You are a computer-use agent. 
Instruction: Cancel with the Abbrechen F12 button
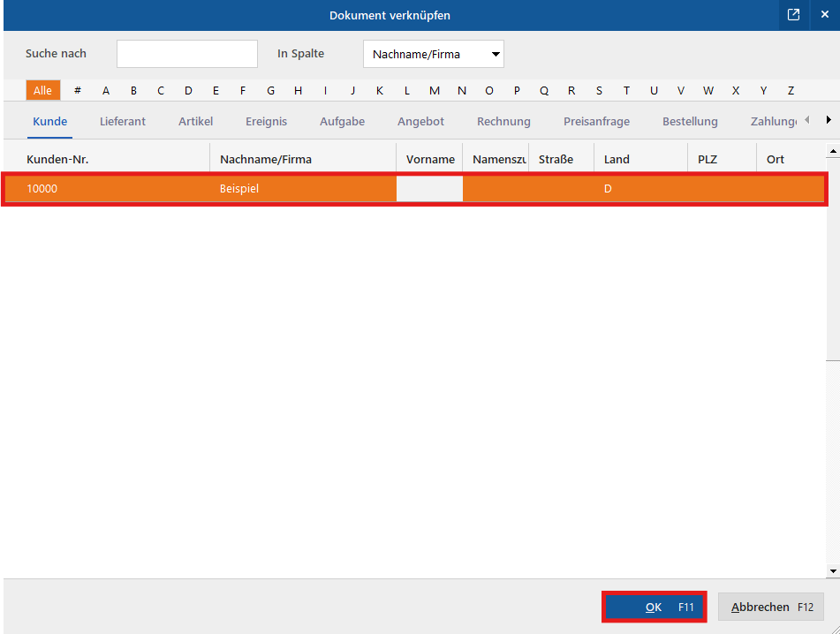pyautogui.click(x=771, y=607)
